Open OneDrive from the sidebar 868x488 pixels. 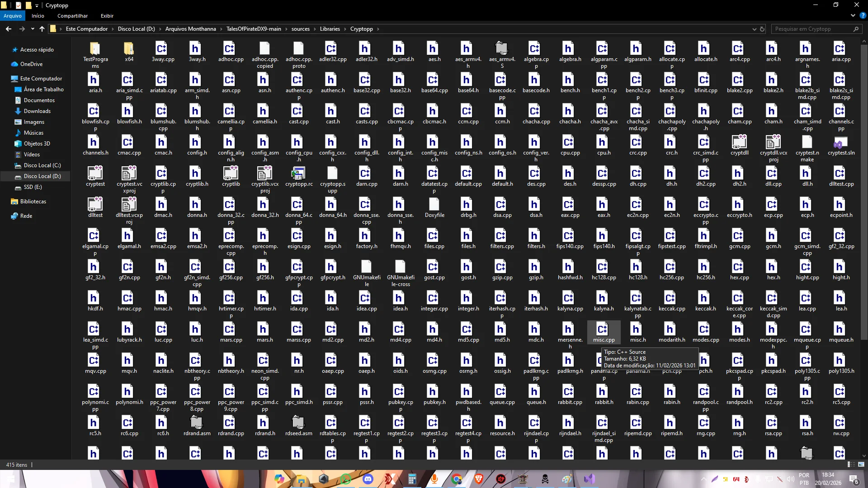pos(31,64)
